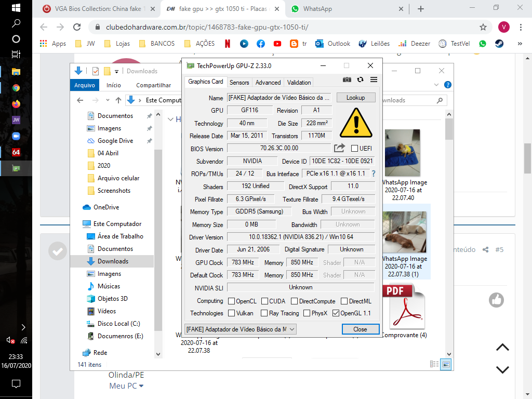Image resolution: width=532 pixels, height=399 pixels.
Task: Open Arquivo tab in Explorer
Action: point(85,85)
